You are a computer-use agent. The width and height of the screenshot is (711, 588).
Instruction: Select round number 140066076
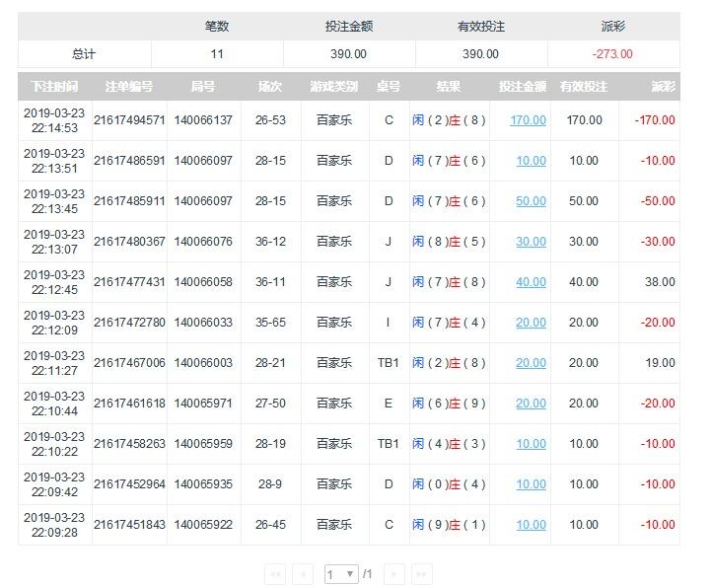(x=203, y=242)
